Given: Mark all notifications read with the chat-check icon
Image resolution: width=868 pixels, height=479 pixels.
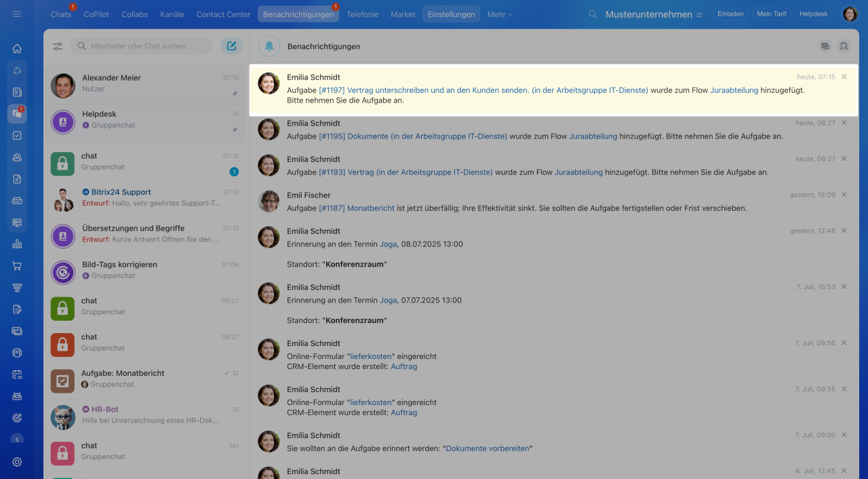Looking at the screenshot, I should [825, 46].
